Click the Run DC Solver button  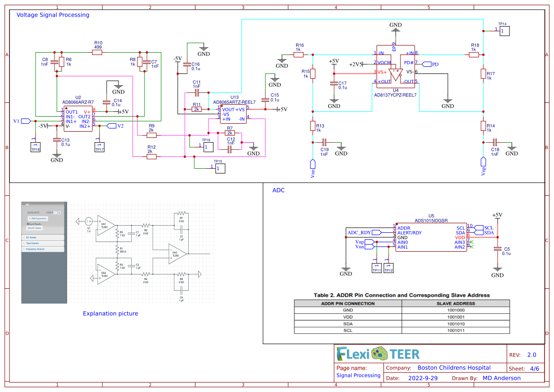point(35,228)
